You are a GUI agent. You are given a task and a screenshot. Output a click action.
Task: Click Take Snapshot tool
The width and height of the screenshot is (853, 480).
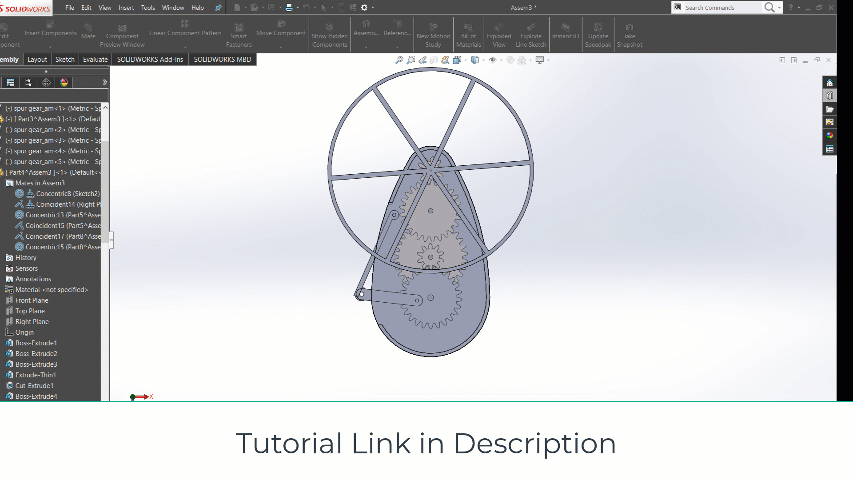click(629, 35)
